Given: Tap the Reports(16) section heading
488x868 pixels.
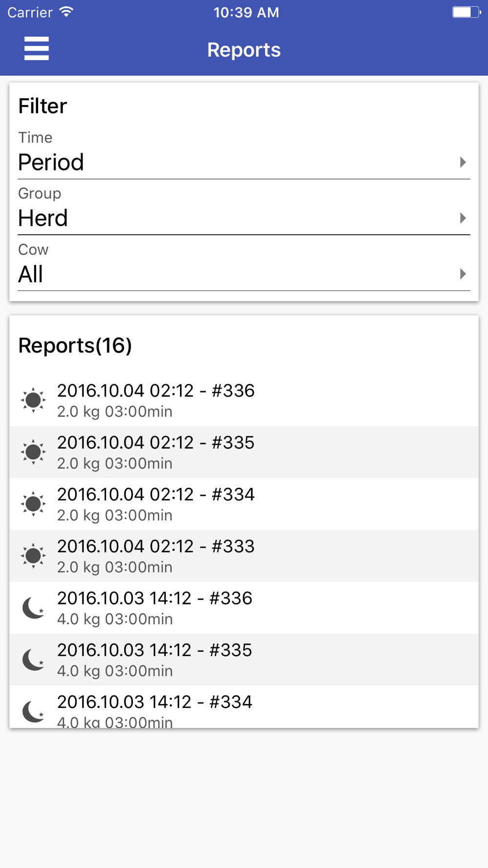Looking at the screenshot, I should coord(75,346).
